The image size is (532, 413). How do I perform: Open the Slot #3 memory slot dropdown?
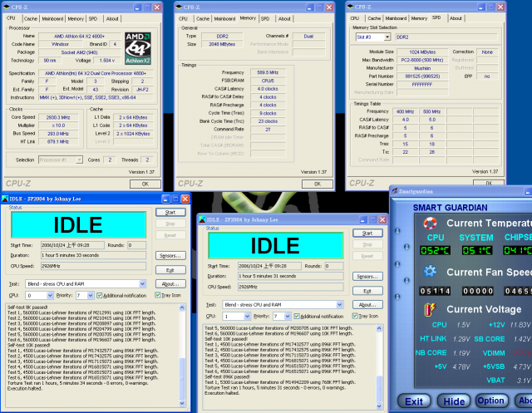pyautogui.click(x=387, y=37)
